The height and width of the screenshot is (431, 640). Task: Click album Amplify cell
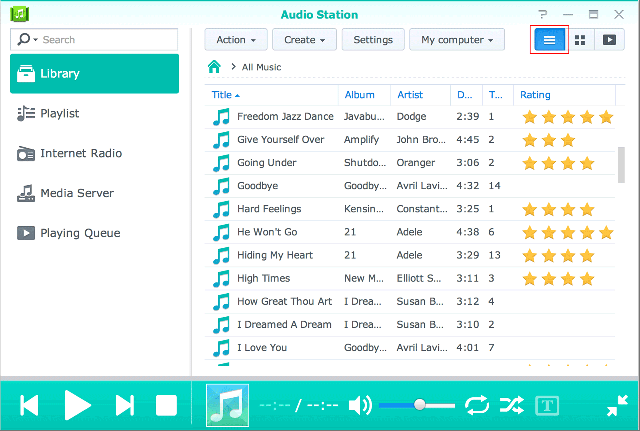tap(361, 140)
